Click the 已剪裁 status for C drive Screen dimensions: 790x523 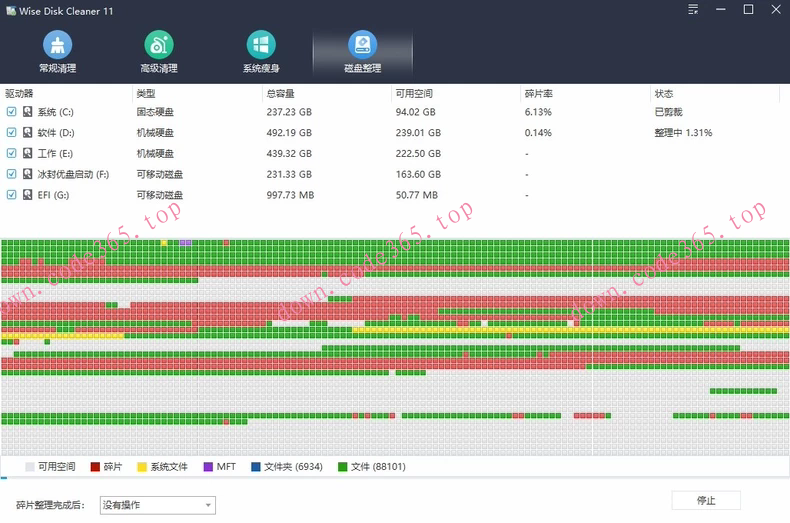(669, 112)
